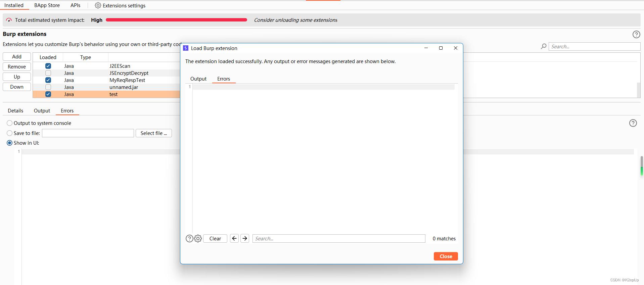This screenshot has width=644, height=285.
Task: Select the JSEncryptDecrypt extension row
Action: [x=106, y=73]
